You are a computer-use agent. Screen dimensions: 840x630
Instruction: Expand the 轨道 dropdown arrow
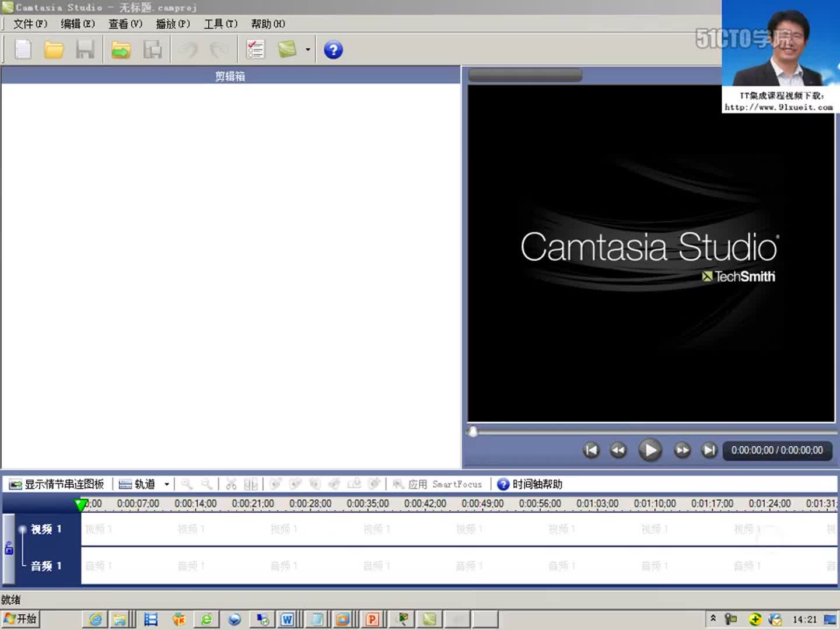pos(167,484)
